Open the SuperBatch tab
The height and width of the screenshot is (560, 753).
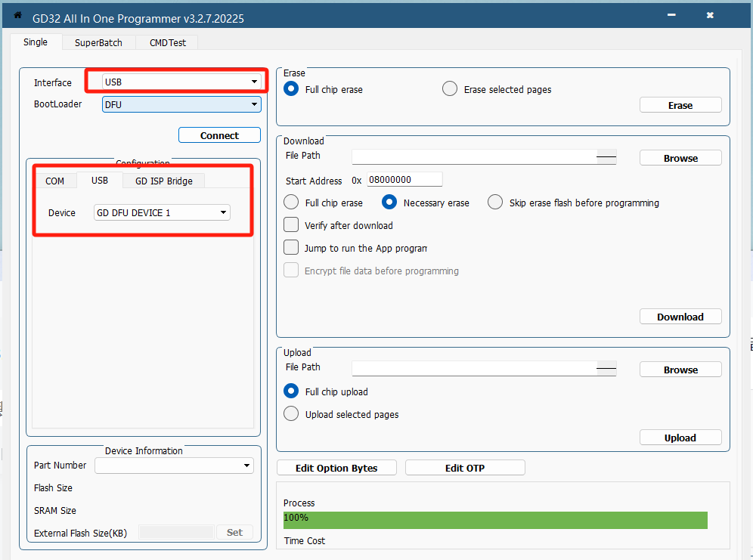(98, 43)
